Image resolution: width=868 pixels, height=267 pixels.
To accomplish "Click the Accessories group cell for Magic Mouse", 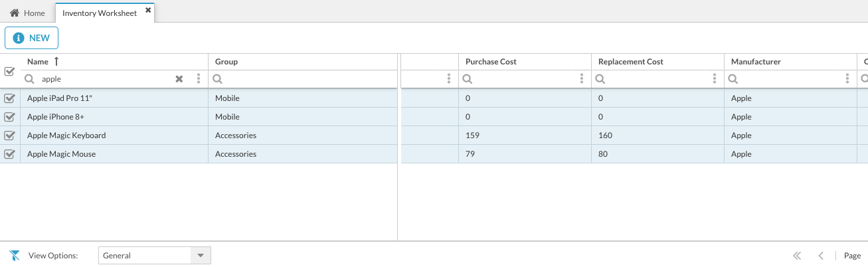I will pyautogui.click(x=303, y=154).
